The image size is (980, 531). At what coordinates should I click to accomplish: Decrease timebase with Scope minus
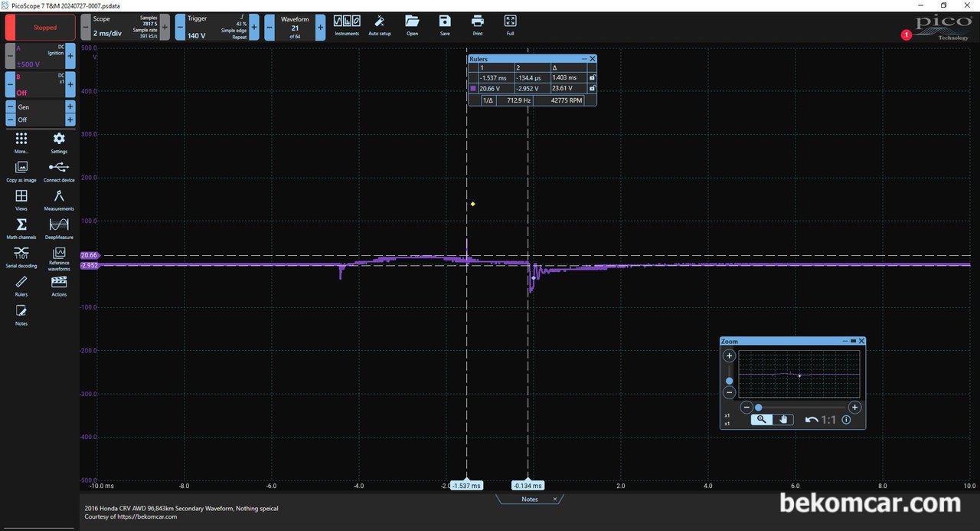[x=86, y=28]
